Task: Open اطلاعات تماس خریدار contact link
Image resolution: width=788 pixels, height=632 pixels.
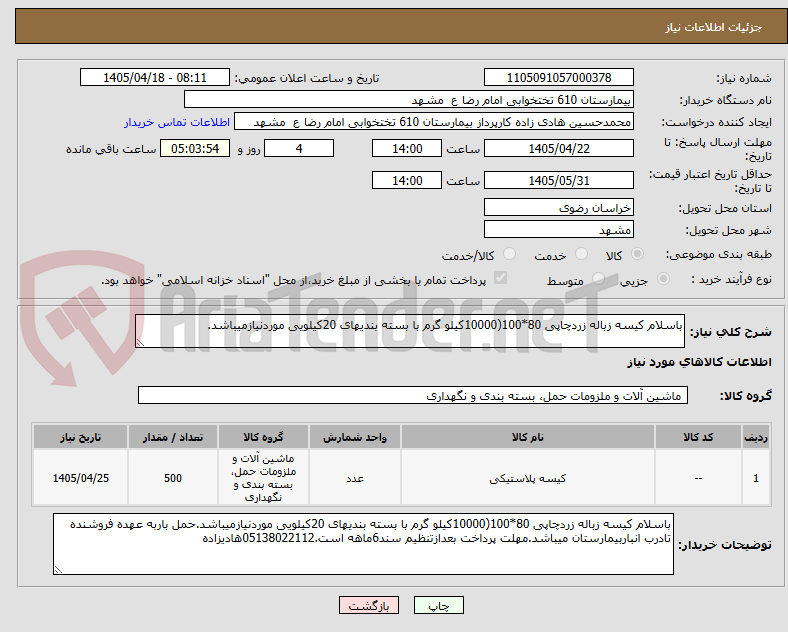Action: [177, 122]
